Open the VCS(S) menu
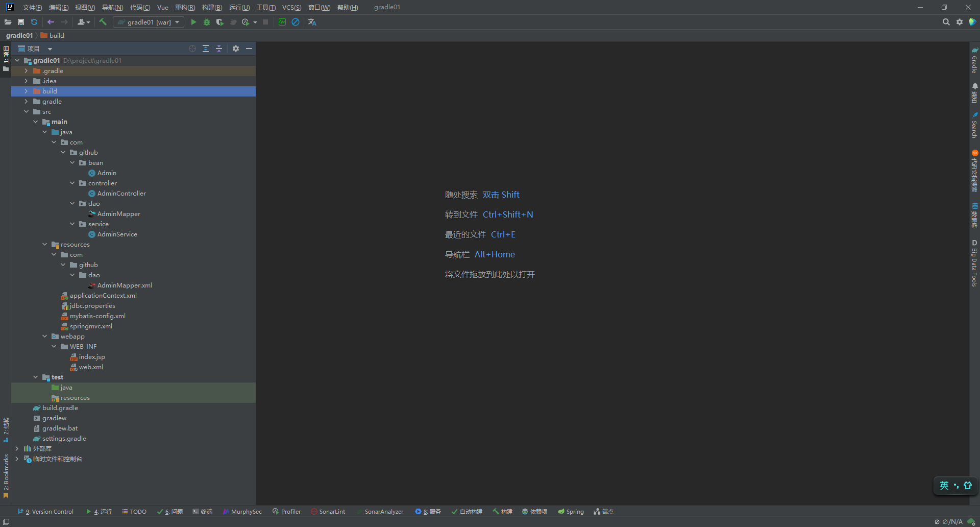Viewport: 980px width, 527px height. (x=291, y=7)
